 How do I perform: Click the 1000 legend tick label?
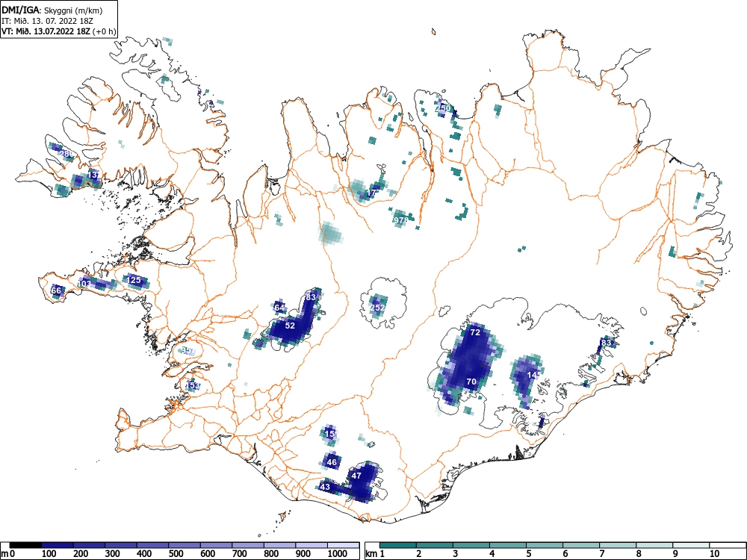(x=338, y=554)
